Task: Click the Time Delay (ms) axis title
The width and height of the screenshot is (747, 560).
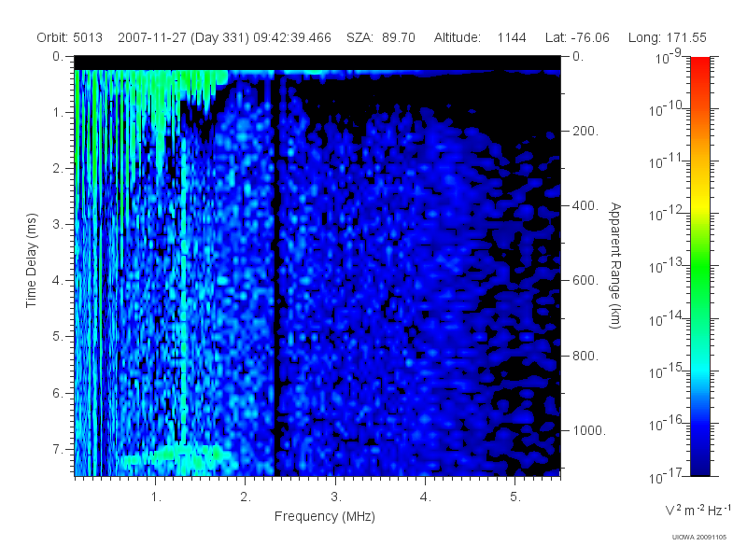Action: click(x=31, y=260)
